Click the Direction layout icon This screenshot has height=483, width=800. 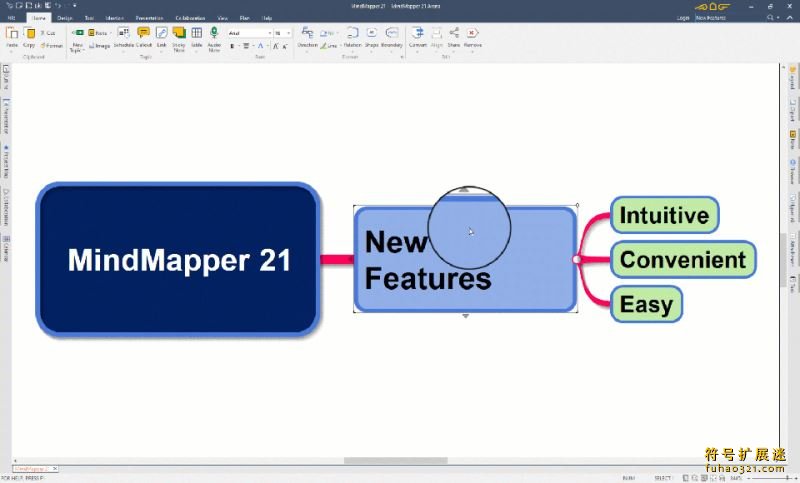click(307, 33)
